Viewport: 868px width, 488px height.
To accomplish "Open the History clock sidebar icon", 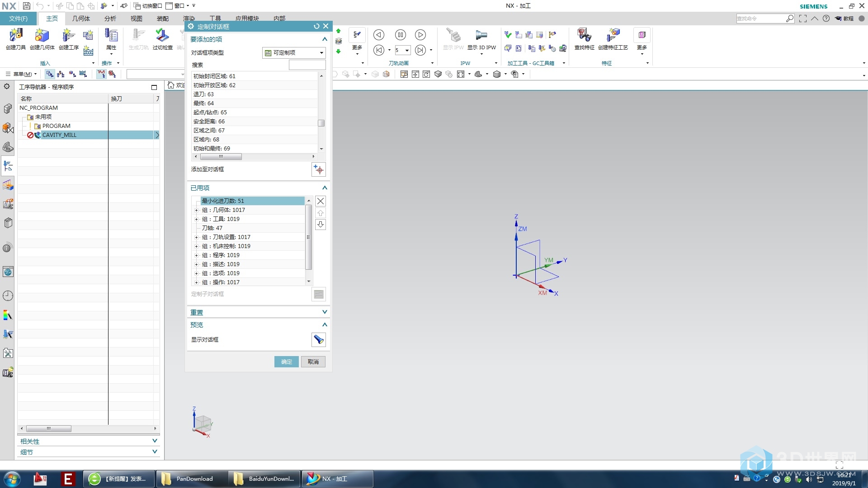I will pyautogui.click(x=8, y=296).
